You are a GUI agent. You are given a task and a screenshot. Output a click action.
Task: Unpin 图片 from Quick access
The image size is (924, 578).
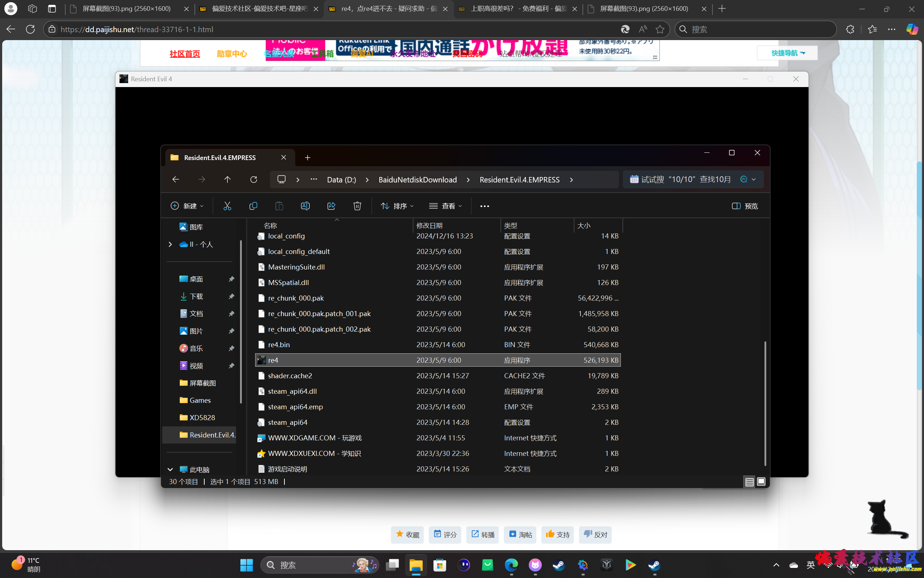pos(231,331)
